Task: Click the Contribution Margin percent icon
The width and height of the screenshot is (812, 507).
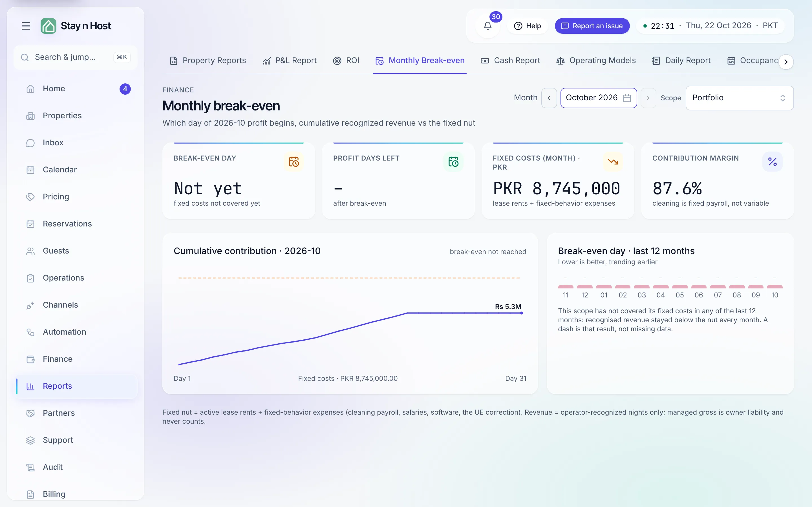Action: click(773, 162)
